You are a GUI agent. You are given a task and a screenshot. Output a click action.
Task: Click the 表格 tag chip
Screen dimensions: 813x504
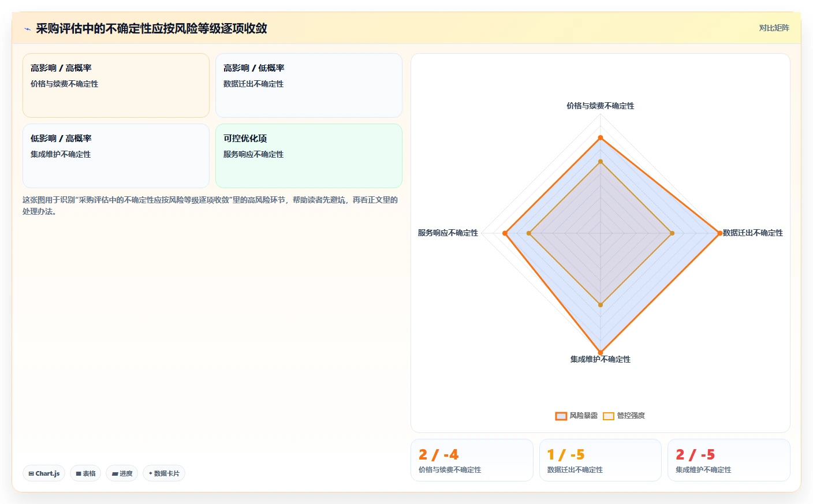(85, 473)
